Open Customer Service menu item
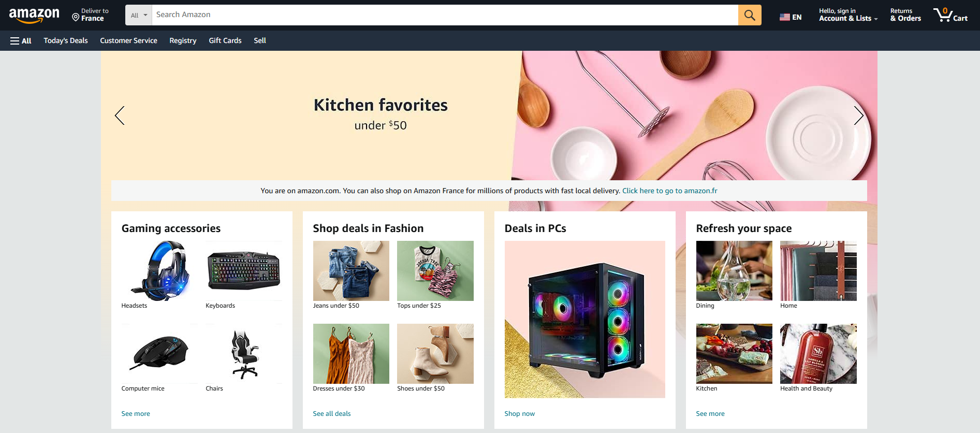Image resolution: width=980 pixels, height=433 pixels. pyautogui.click(x=128, y=40)
